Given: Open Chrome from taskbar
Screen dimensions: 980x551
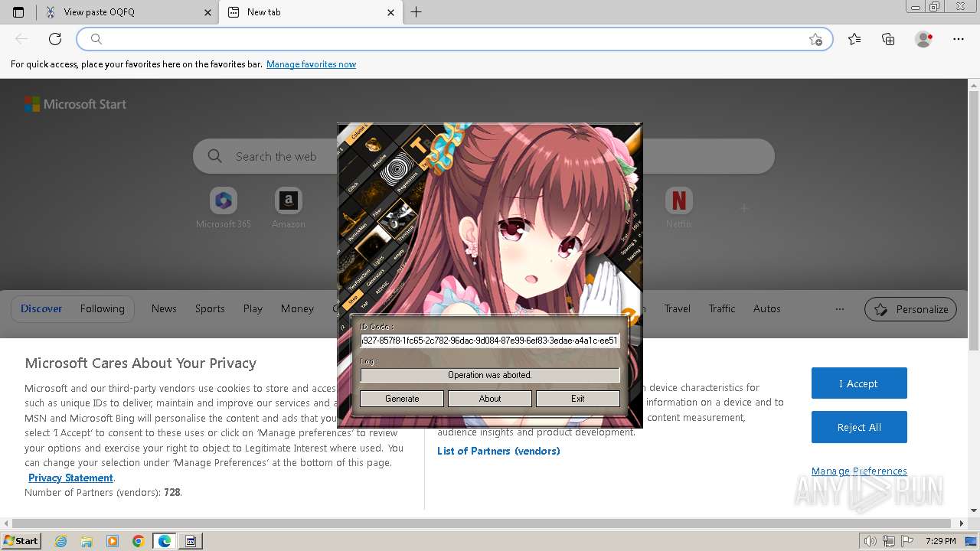Looking at the screenshot, I should [139, 541].
